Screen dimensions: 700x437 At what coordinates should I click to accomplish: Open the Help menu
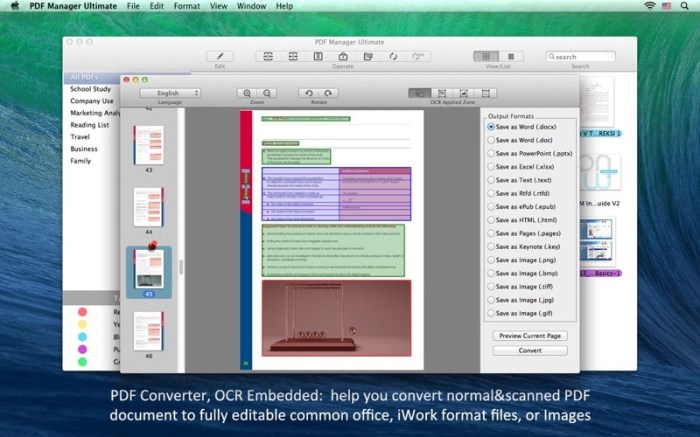click(x=284, y=6)
